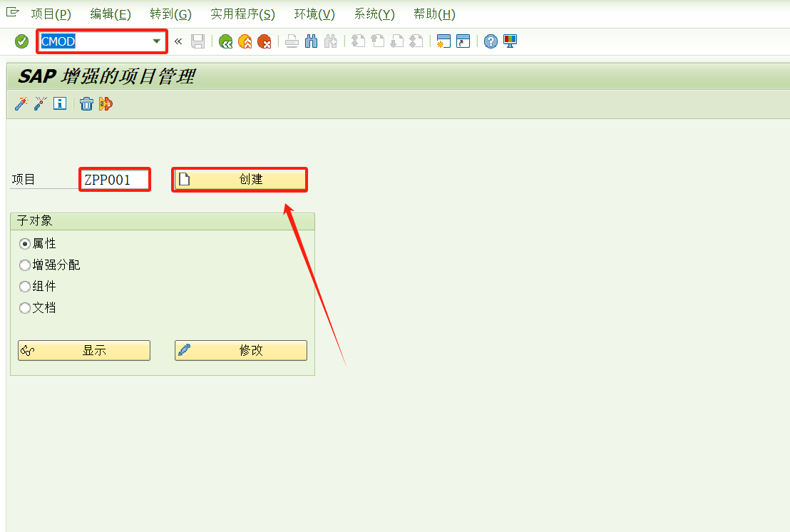Select the 文档 radio button

pyautogui.click(x=25, y=308)
